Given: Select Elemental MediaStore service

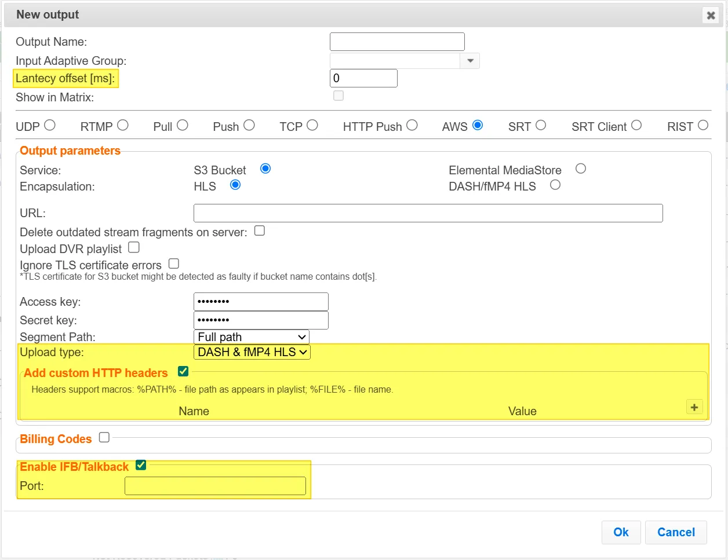Looking at the screenshot, I should (x=581, y=169).
